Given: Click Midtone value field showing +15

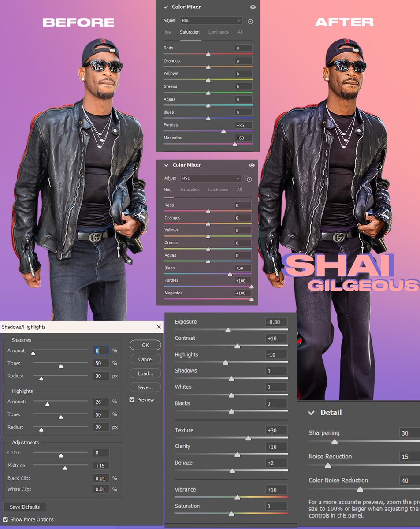Looking at the screenshot, I should (101, 466).
